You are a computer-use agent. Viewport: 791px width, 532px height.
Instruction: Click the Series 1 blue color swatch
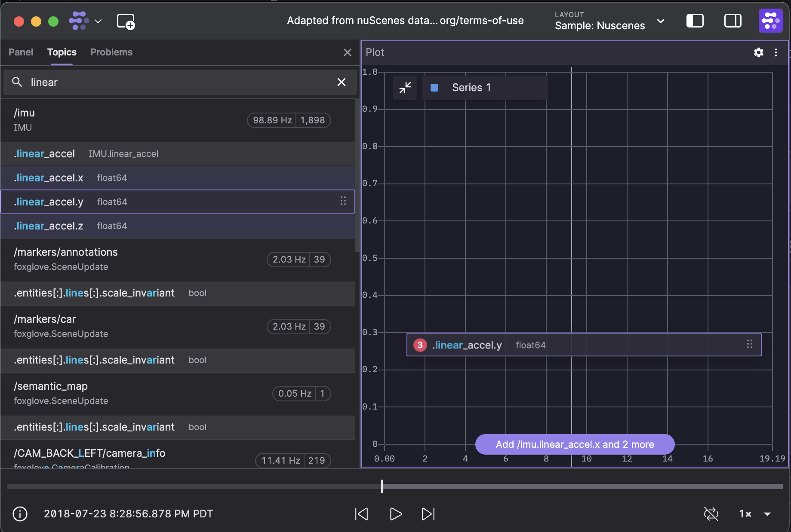pos(434,88)
